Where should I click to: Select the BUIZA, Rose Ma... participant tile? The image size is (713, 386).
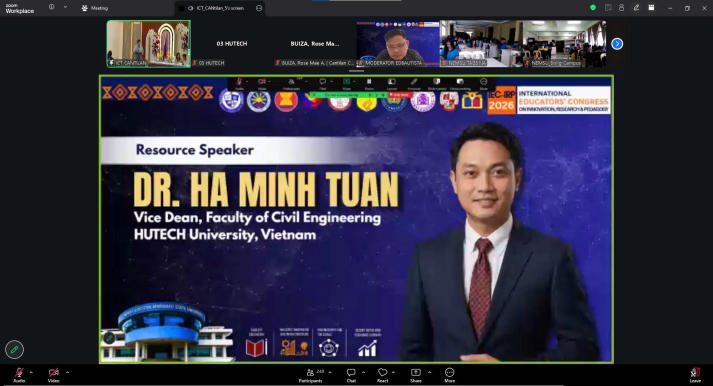pyautogui.click(x=315, y=44)
